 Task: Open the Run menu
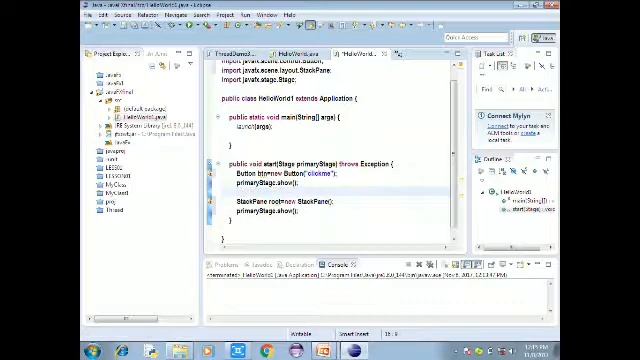coord(245,15)
